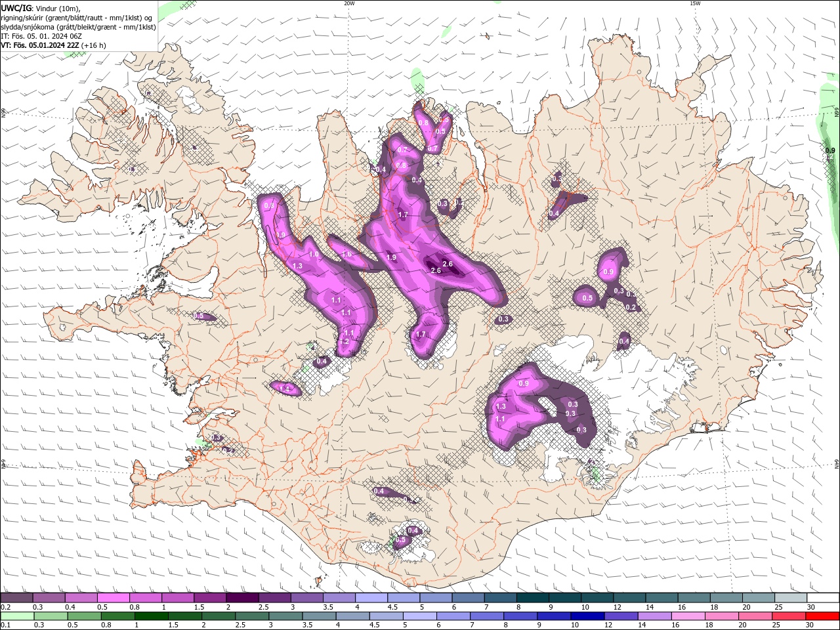This screenshot has width=840, height=630.
Task: Click the upper-row swatch labeled 3
Action: 306,598
